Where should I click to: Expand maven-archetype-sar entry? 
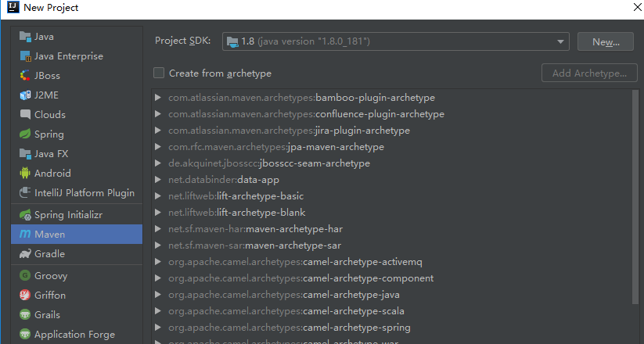point(158,245)
